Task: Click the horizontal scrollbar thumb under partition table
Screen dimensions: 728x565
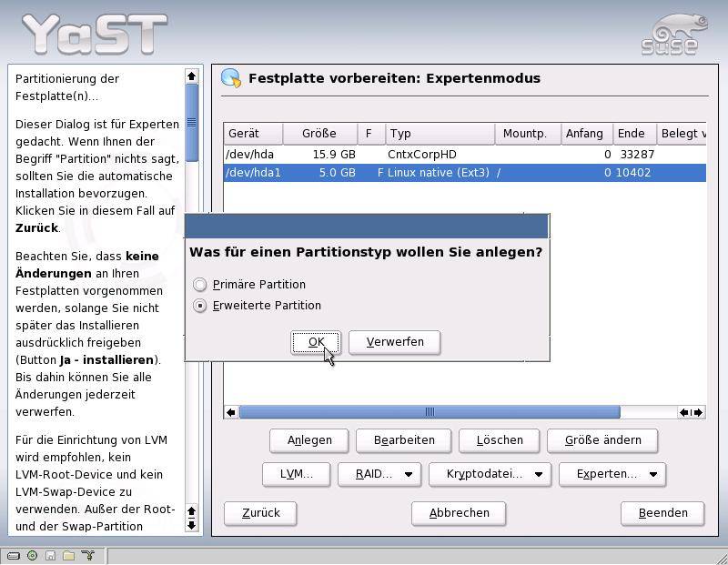Action: [x=429, y=412]
